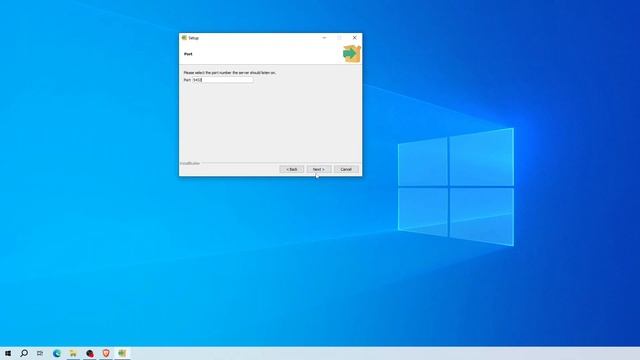Close the Setup dialog window
This screenshot has width=640, height=360.
click(x=354, y=38)
